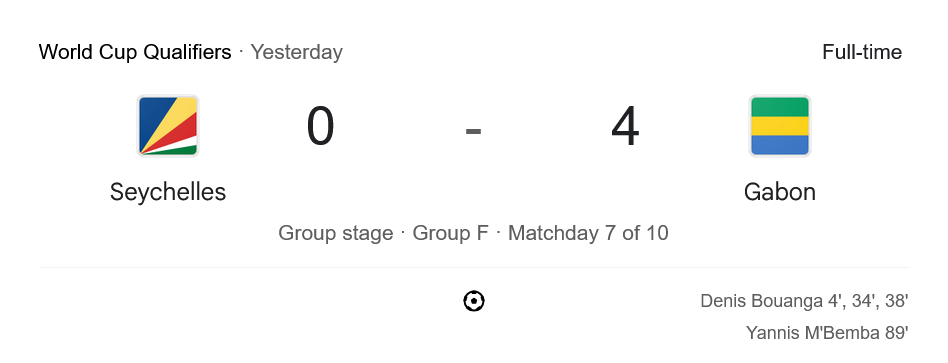Open the World Cup Qualifiers link

[135, 52]
